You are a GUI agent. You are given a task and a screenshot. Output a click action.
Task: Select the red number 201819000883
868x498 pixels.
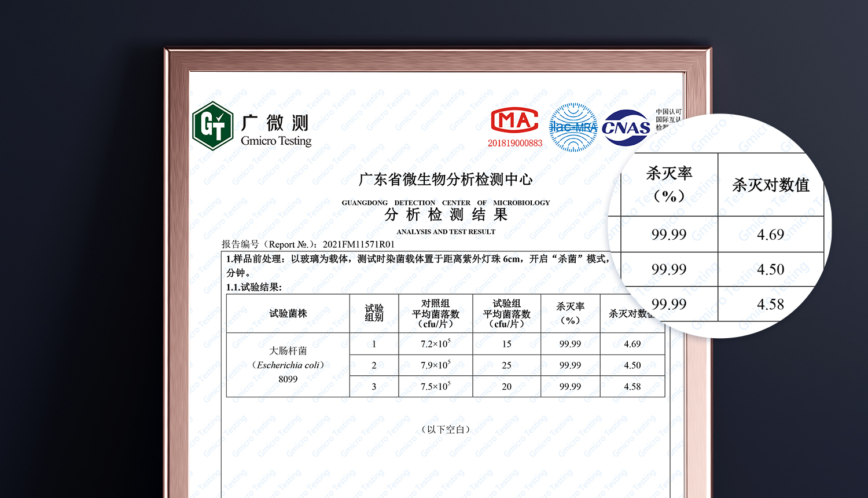[x=515, y=143]
